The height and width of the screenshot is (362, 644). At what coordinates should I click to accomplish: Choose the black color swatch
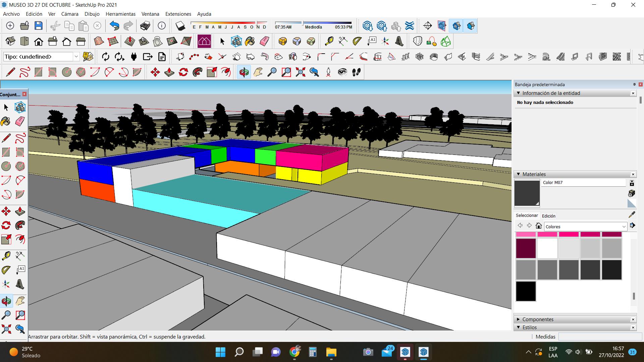pyautogui.click(x=526, y=291)
